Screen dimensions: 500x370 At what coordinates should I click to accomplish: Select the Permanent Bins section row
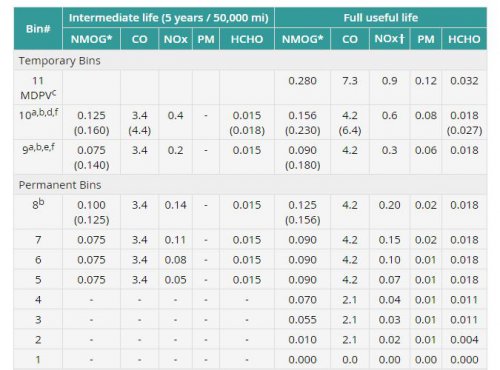(250, 185)
